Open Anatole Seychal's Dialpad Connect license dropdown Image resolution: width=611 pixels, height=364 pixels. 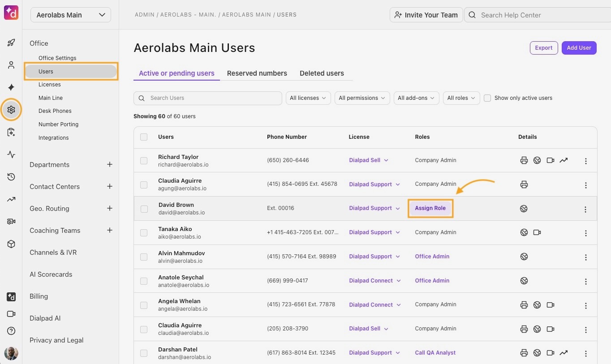point(375,281)
